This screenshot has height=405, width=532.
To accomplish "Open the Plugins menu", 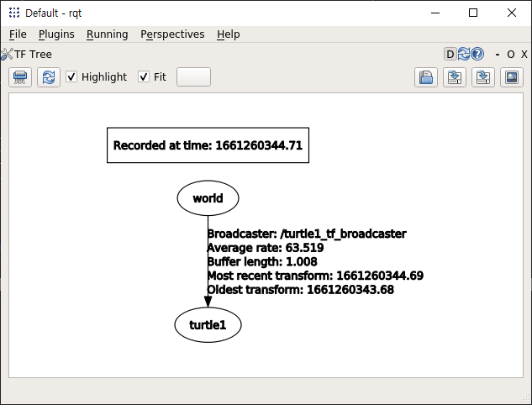I will (56, 34).
